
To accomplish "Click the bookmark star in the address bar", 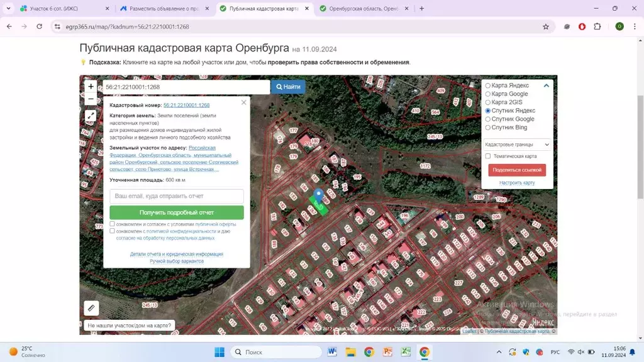I will coord(547,27).
